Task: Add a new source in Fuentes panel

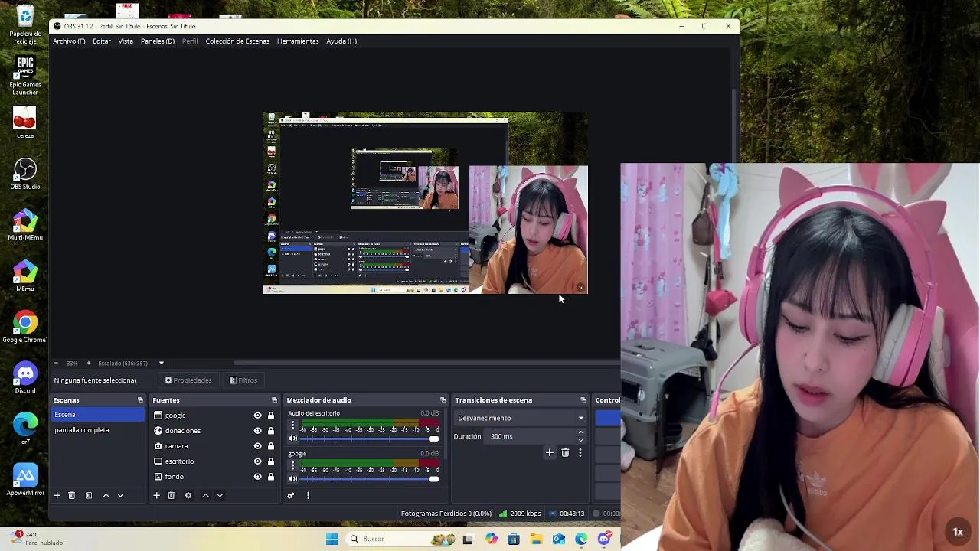Action: click(156, 495)
